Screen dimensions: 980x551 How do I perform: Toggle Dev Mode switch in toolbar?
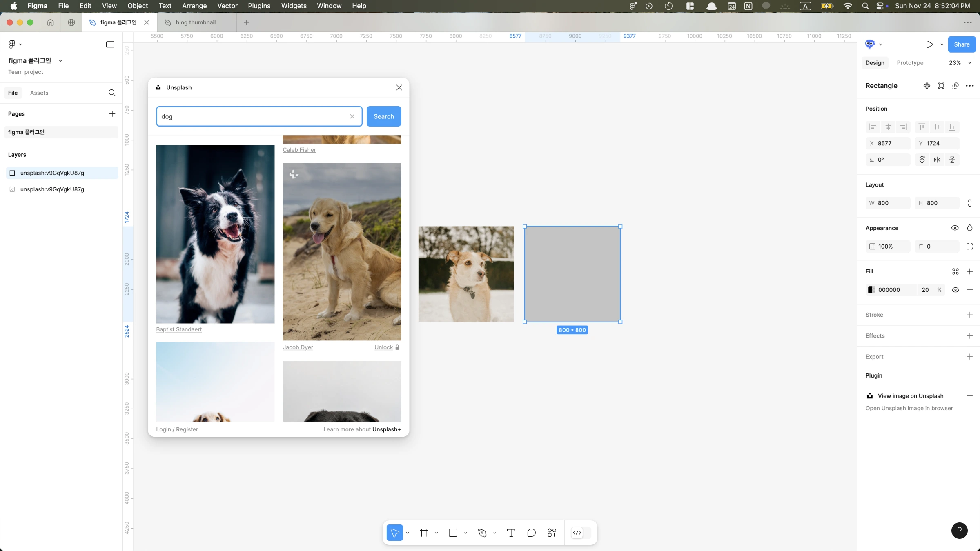pos(581,533)
